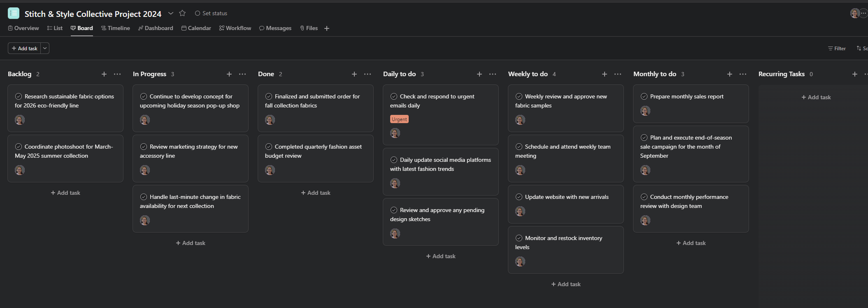The height and width of the screenshot is (308, 868).
Task: Click the plus icon in Backlog column header
Action: pyautogui.click(x=104, y=74)
